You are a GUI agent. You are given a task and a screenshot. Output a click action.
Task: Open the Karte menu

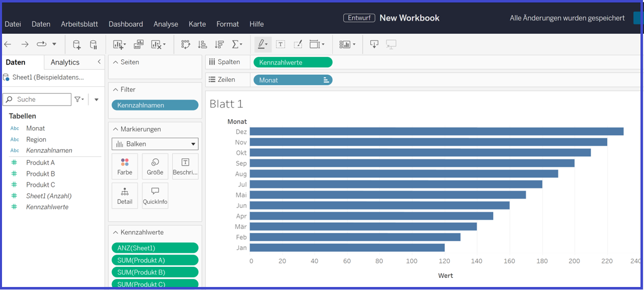197,24
